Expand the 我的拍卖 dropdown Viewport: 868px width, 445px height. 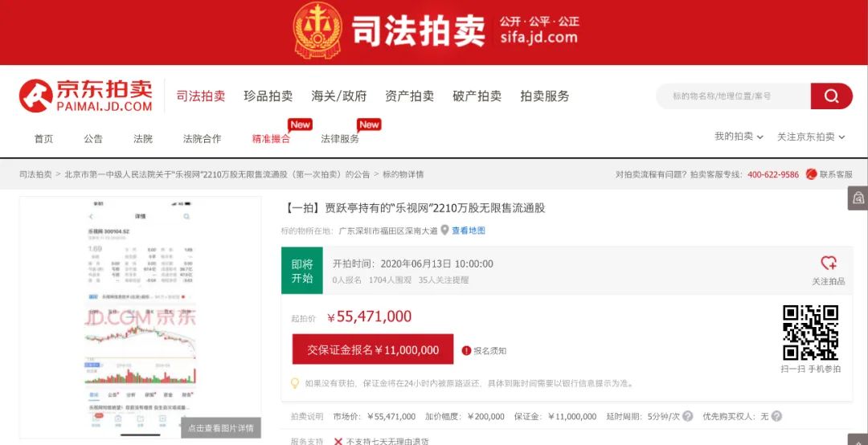739,137
